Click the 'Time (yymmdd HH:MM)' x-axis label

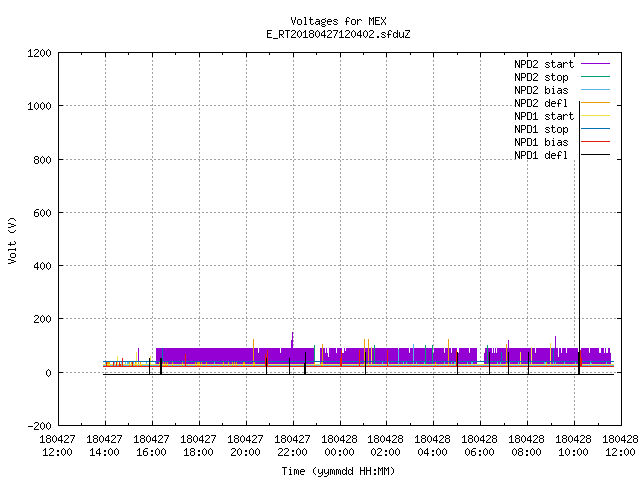point(338,471)
